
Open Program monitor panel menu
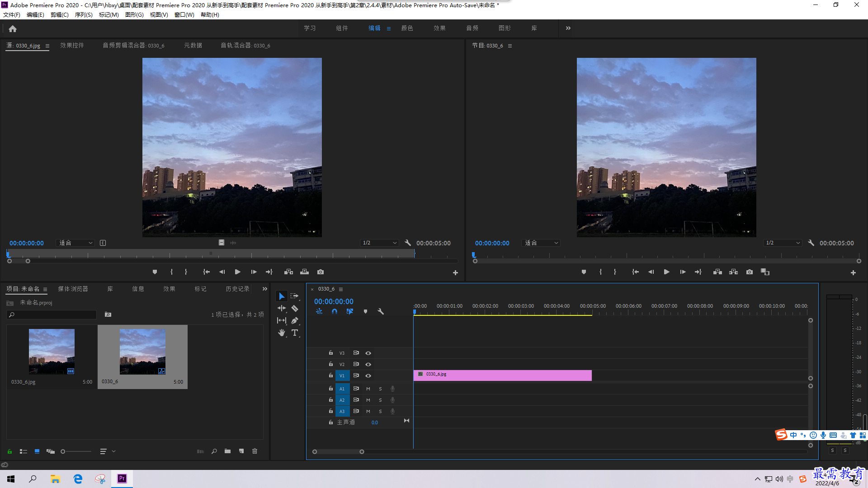click(510, 46)
